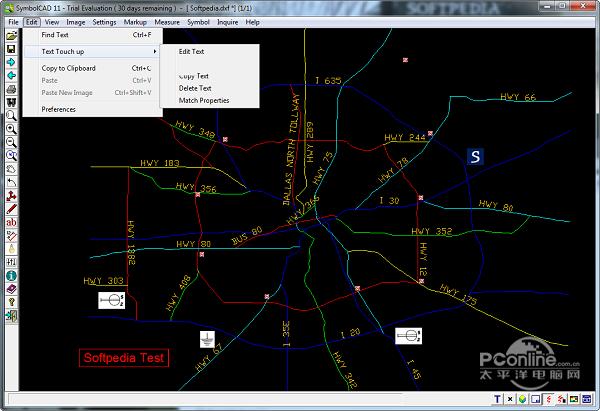Toggle the pressed red squiggle status icon
This screenshot has height=411, width=600.
(548, 399)
